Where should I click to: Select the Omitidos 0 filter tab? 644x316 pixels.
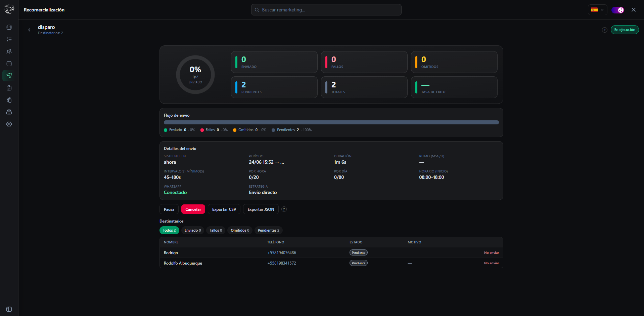click(x=240, y=230)
